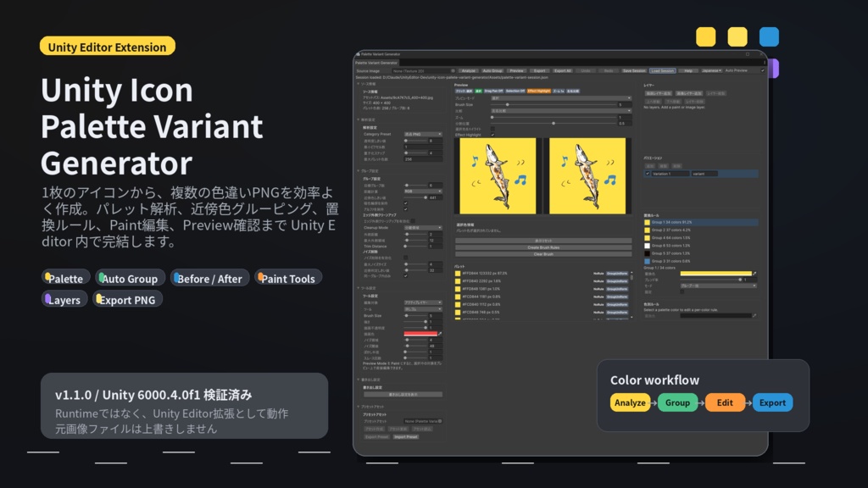This screenshot has height=488, width=868.
Task: Click the Analyze toolbar button
Action: click(x=468, y=71)
